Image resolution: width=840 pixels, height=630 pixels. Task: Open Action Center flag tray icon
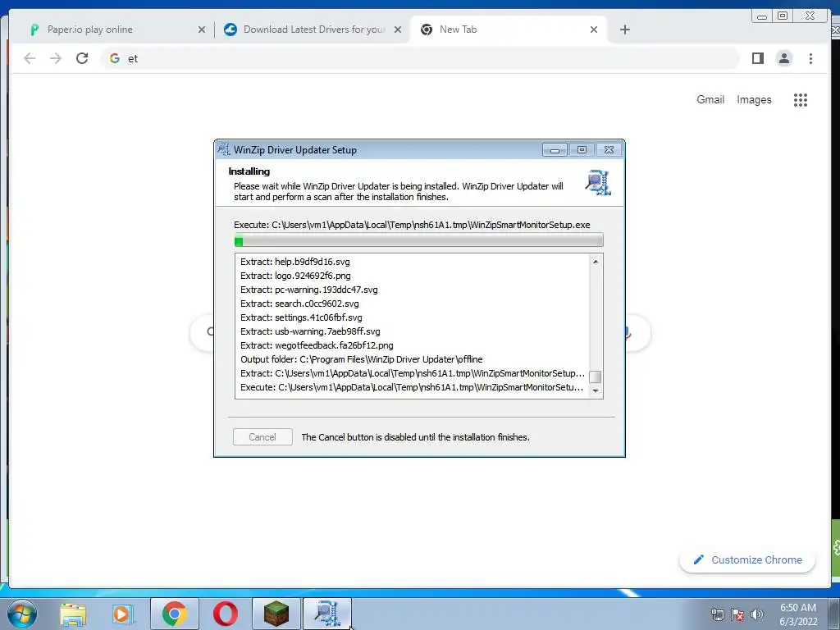[x=737, y=614]
